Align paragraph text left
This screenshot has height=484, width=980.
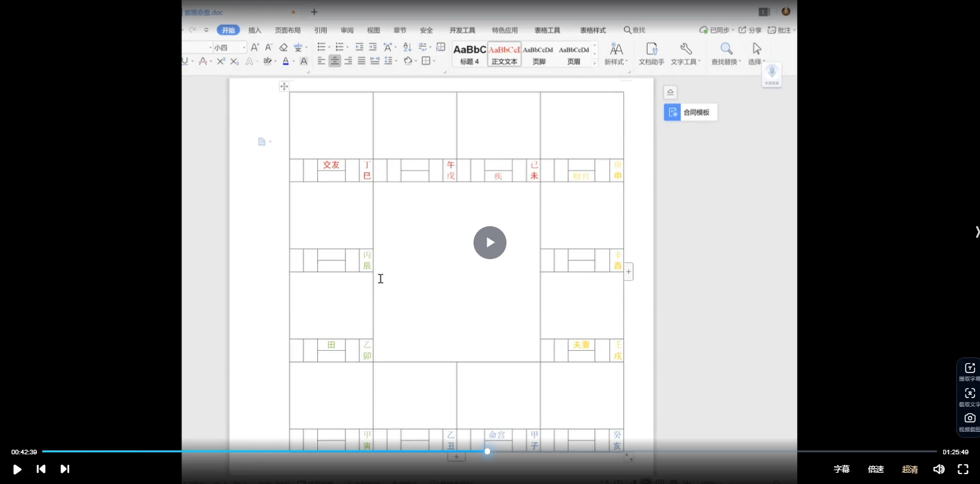coord(321,61)
